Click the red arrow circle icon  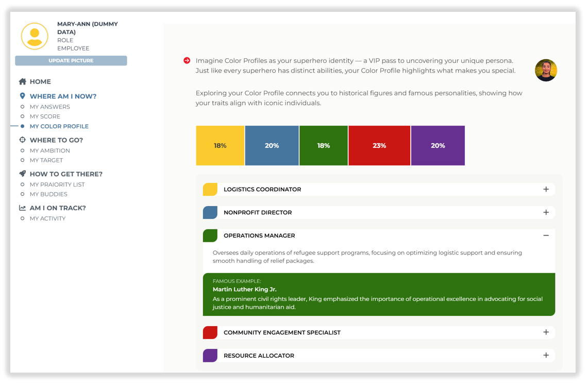187,60
